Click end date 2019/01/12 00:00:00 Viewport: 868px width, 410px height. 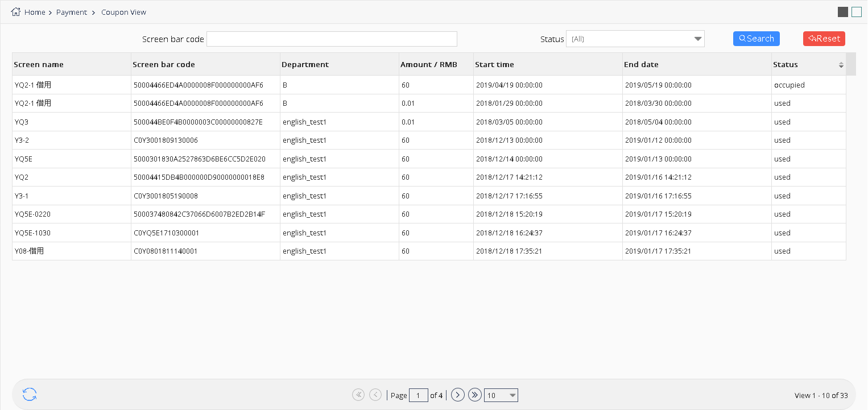tap(659, 140)
